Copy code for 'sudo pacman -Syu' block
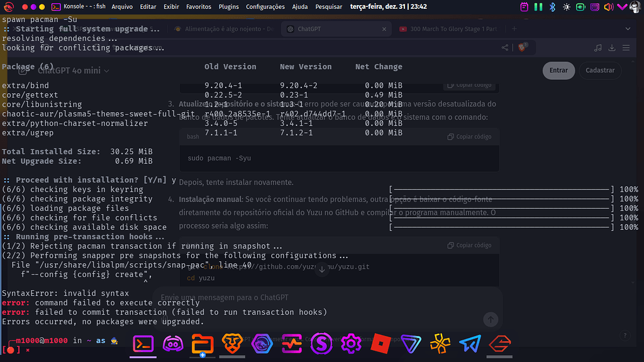The width and height of the screenshot is (644, 362). coord(469,137)
